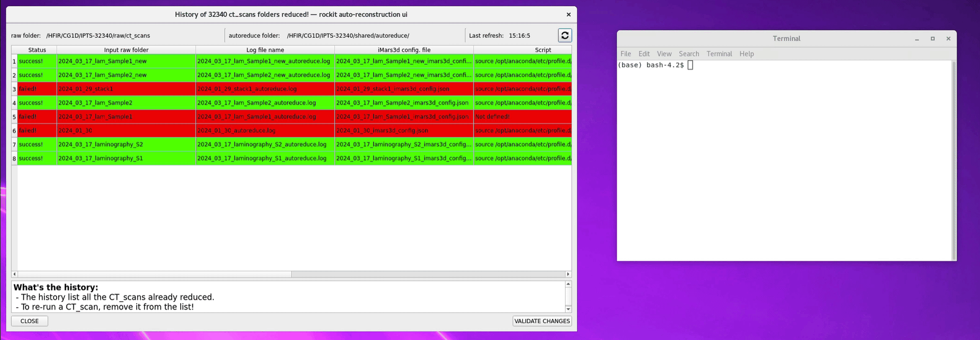
Task: Select row 3 header for failed stack1
Action: (x=14, y=89)
